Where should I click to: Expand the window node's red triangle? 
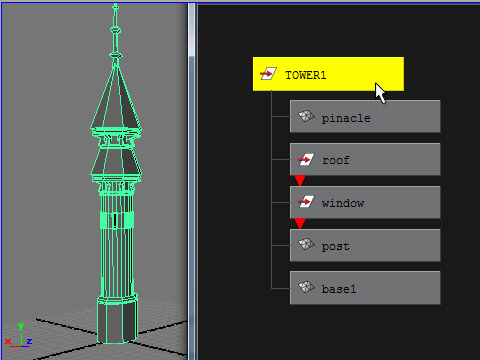[x=300, y=224]
